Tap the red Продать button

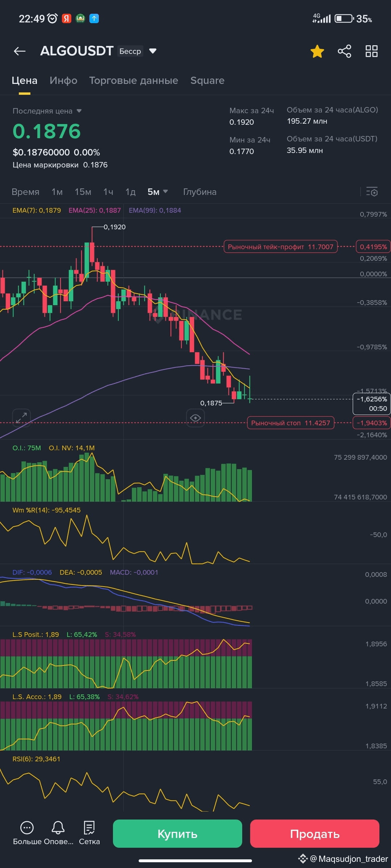(x=315, y=834)
